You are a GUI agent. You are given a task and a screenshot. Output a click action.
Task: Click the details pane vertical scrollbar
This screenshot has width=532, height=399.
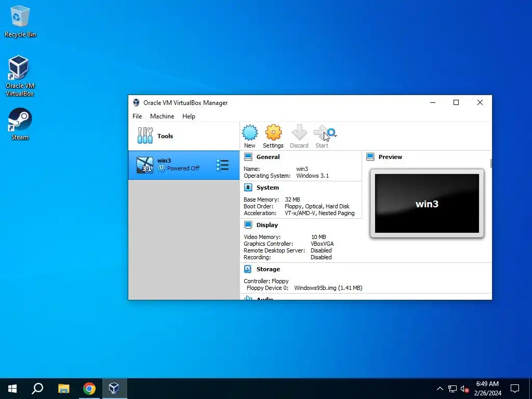click(490, 163)
